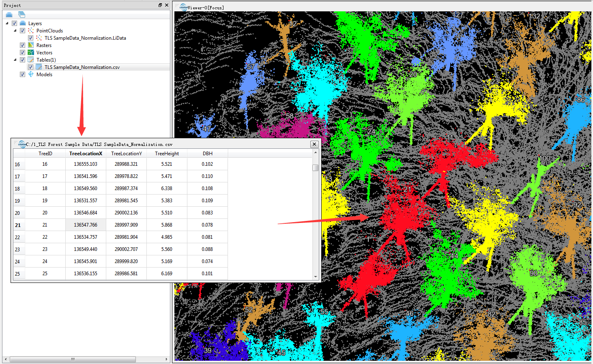
Task: Toggle visibility checkbox for TLS SampleData_Normalization.LiData
Action: point(30,38)
